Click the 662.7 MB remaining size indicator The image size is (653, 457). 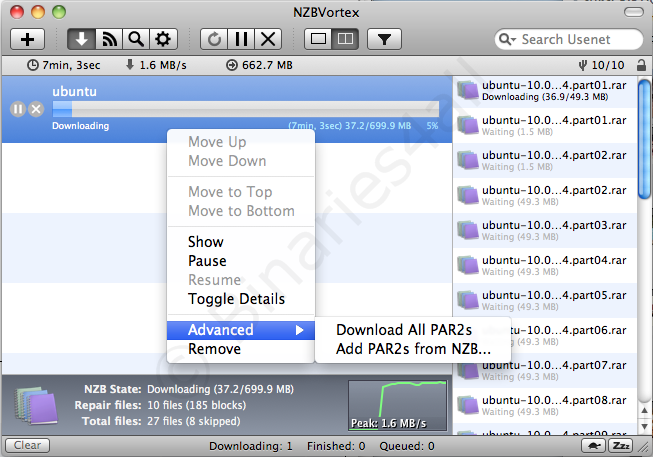tap(259, 65)
